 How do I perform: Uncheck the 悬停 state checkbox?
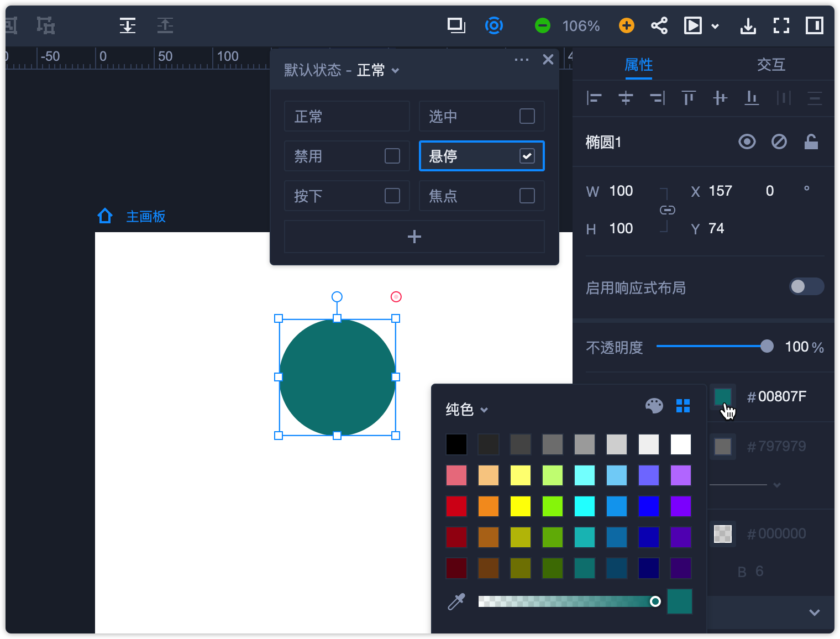(x=527, y=156)
